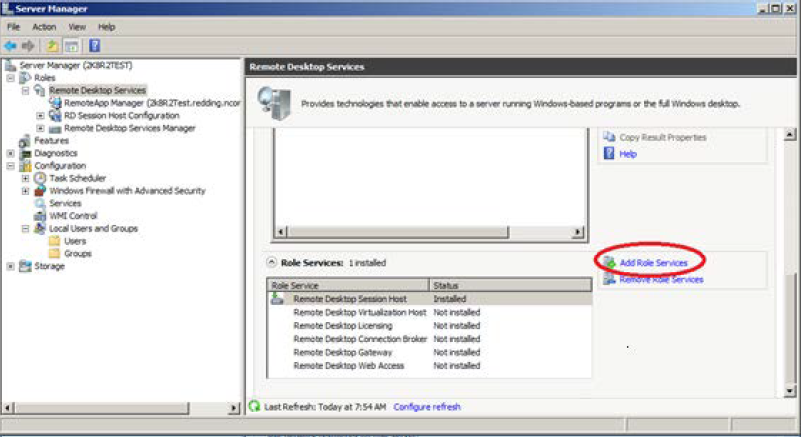This screenshot has height=439, width=801.
Task: Click the Task Scheduler clock icon
Action: tap(40, 178)
